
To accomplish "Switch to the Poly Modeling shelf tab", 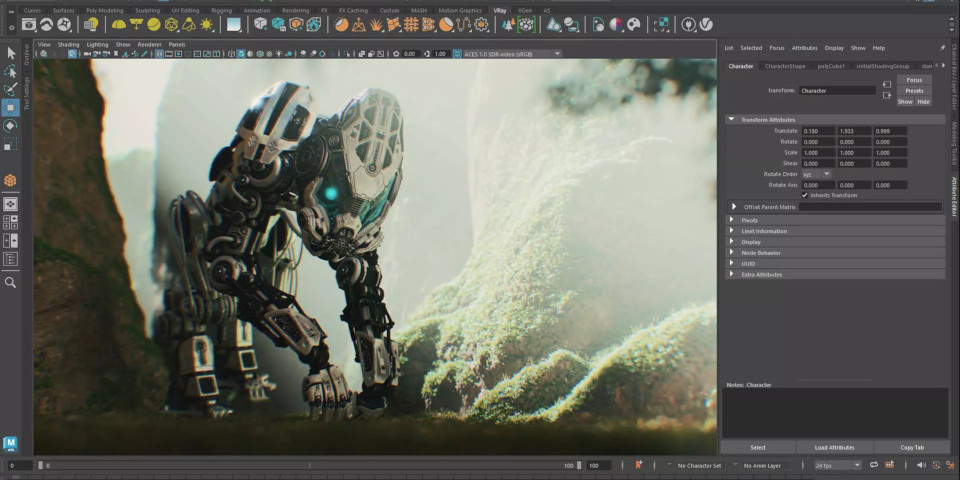I will [x=105, y=10].
